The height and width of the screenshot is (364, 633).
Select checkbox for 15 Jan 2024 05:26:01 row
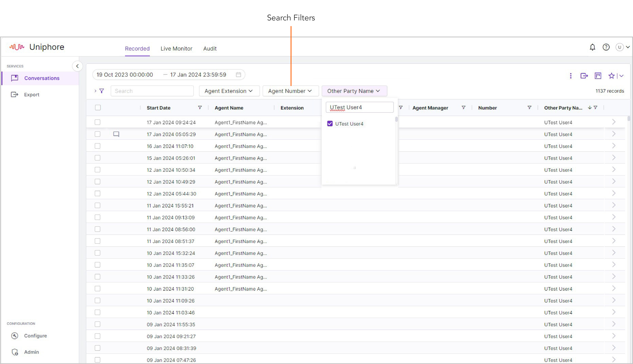[97, 158]
